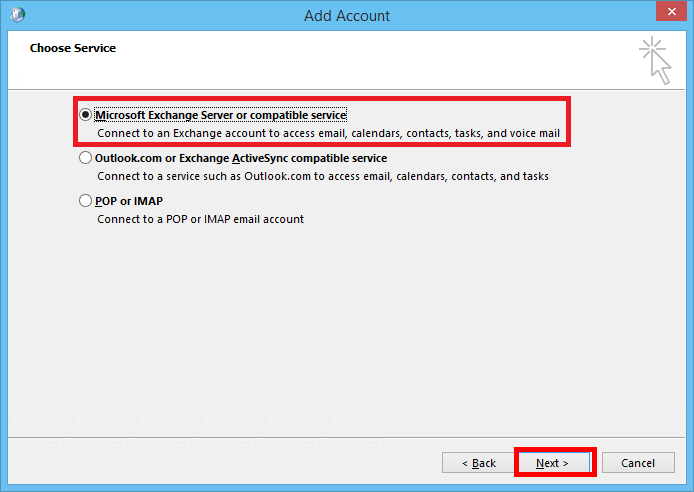
Task: Click the Outlook icon in title bar
Action: pyautogui.click(x=18, y=15)
